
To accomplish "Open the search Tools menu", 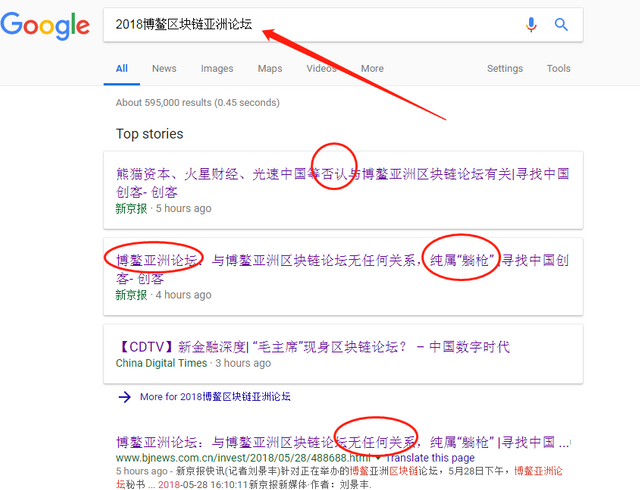I will pyautogui.click(x=558, y=69).
